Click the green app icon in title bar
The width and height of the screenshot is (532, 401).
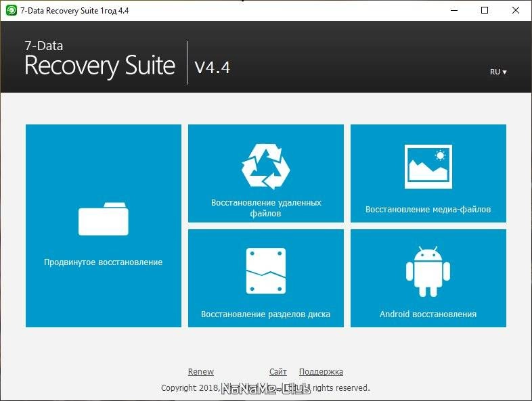pos(12,10)
